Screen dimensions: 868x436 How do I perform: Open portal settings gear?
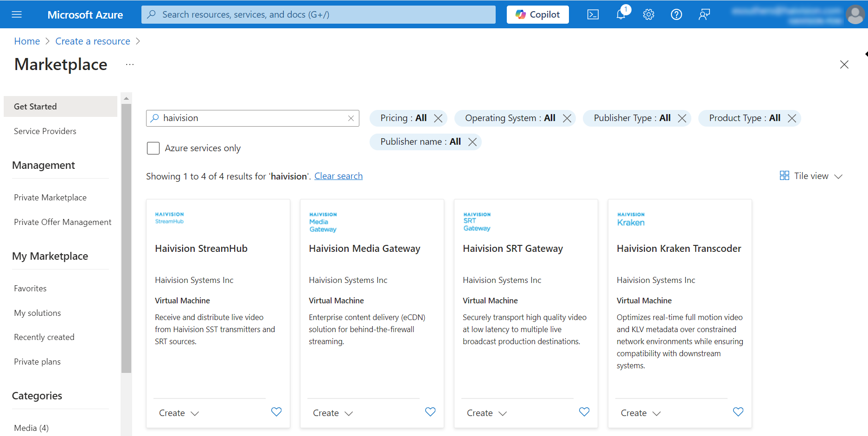click(x=648, y=14)
